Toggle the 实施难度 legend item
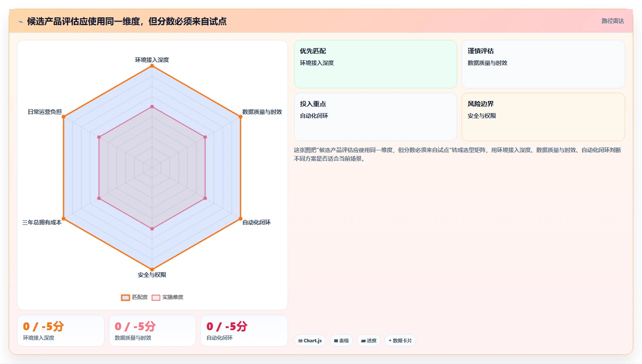 167,297
